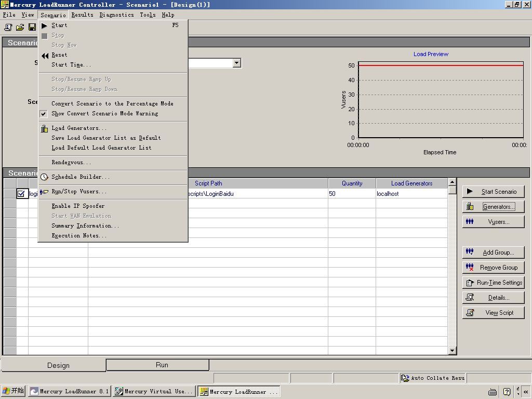Click the Load Generators column header
The image size is (532, 399).
[x=411, y=183]
